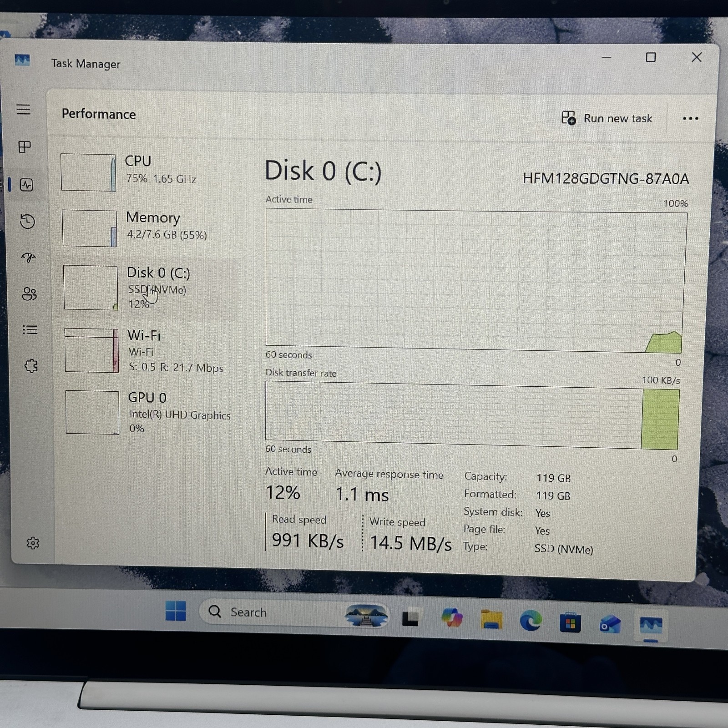
Task: Click the Active time graph area
Action: [x=476, y=281]
